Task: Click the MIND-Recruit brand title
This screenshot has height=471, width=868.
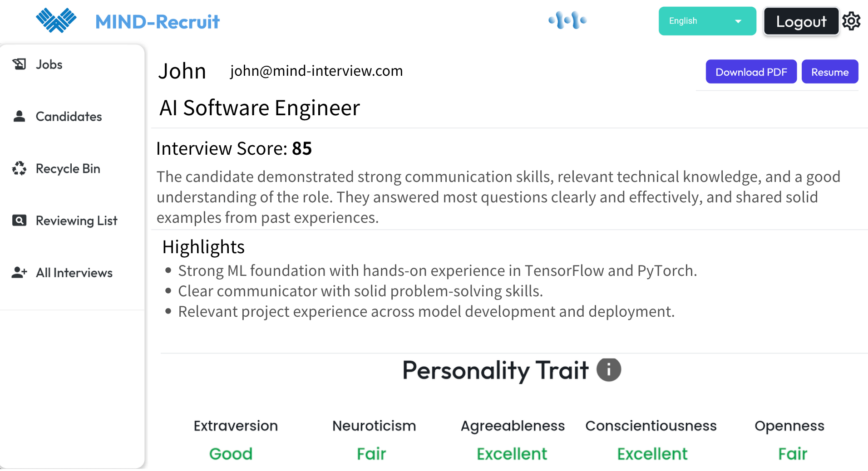Action: (157, 22)
